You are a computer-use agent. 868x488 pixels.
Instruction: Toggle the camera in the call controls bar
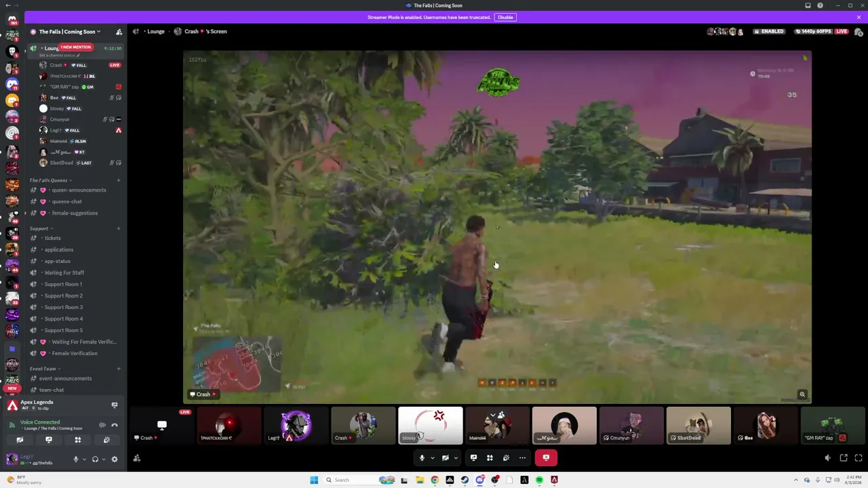(x=446, y=458)
